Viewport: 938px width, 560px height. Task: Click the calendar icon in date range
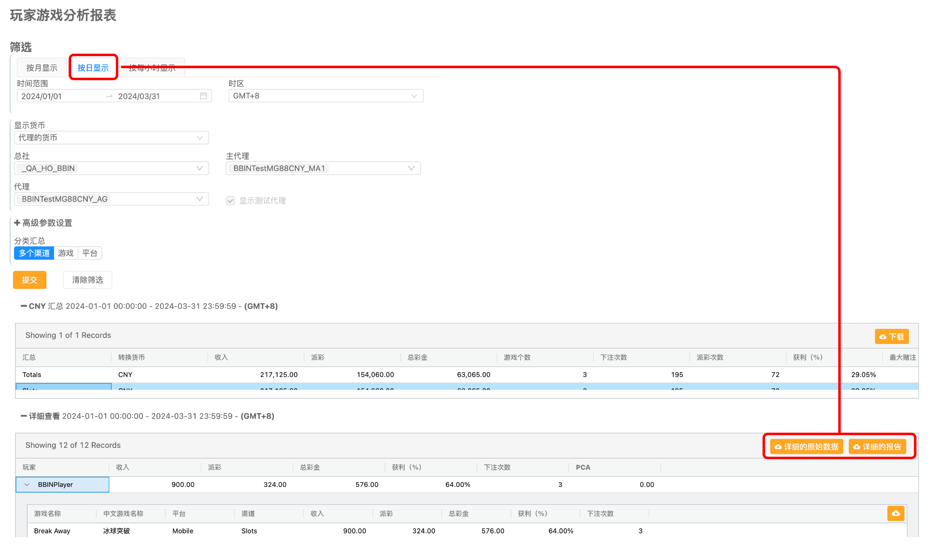[x=204, y=96]
